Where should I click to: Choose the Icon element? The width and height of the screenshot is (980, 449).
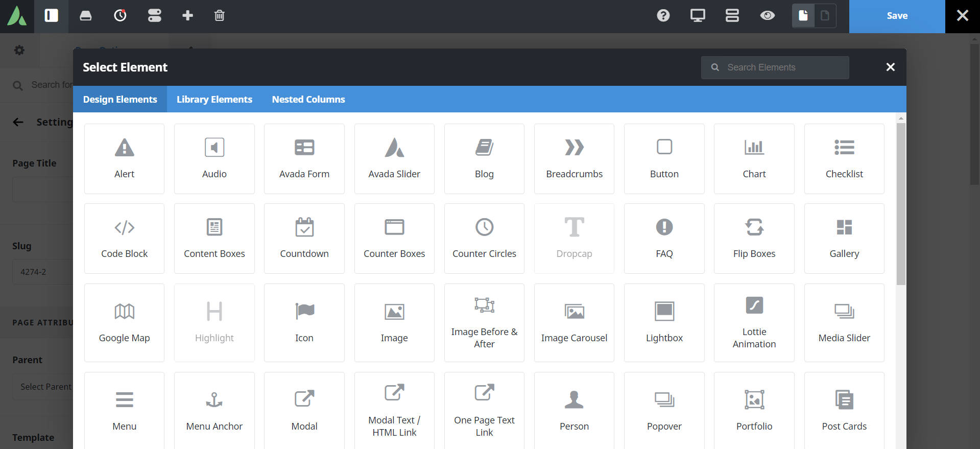[x=304, y=323]
